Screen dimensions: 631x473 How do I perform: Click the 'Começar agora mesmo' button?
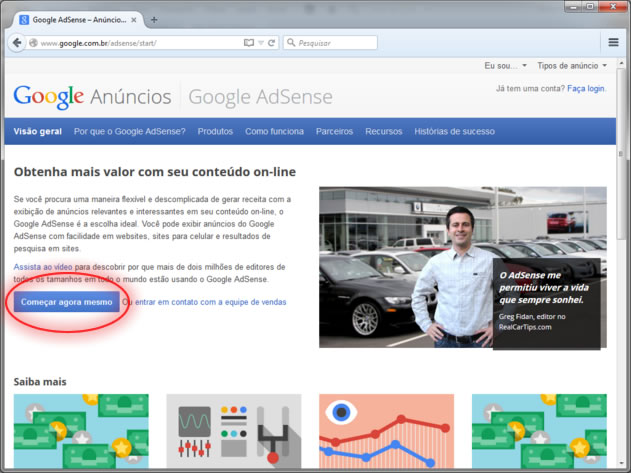click(66, 302)
